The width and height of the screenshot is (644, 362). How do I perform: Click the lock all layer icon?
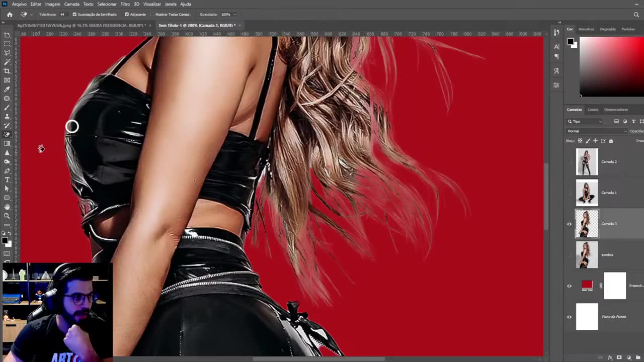point(611,141)
